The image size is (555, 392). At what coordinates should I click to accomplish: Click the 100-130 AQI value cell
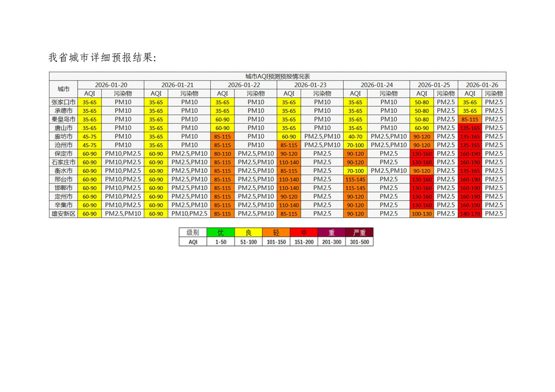pyautogui.click(x=421, y=214)
